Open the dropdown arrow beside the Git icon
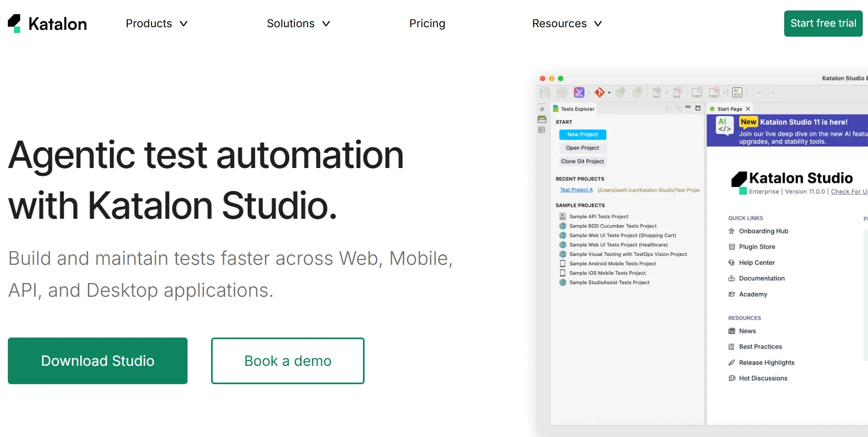The image size is (868, 437). 609,93
